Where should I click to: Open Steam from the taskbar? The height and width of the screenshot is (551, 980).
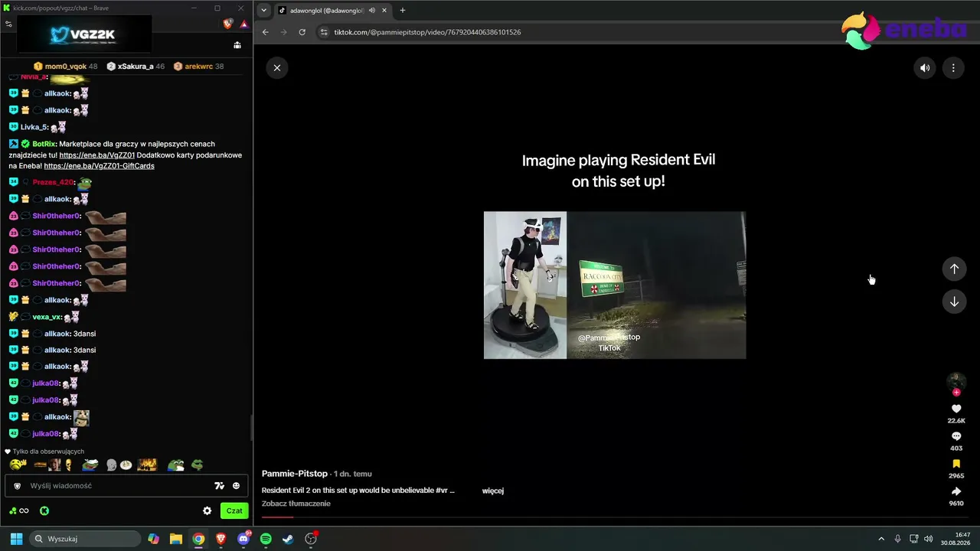pyautogui.click(x=288, y=539)
